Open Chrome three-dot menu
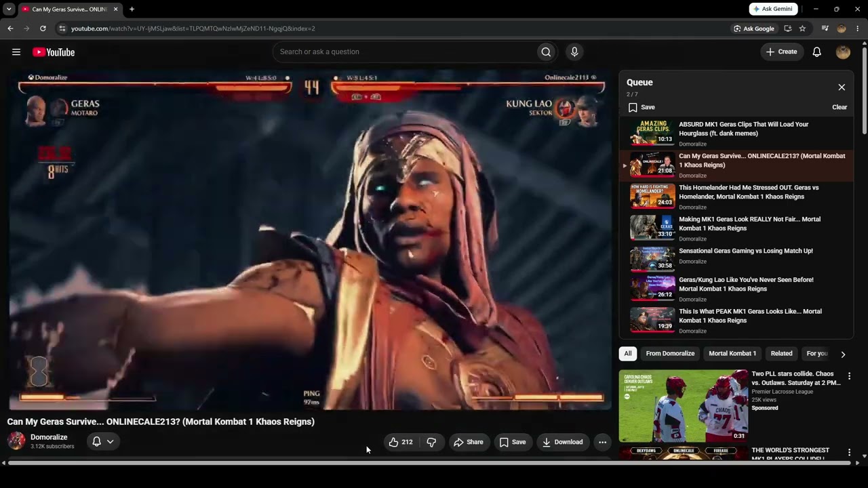Screen dimensions: 868x488 [x=858, y=28]
